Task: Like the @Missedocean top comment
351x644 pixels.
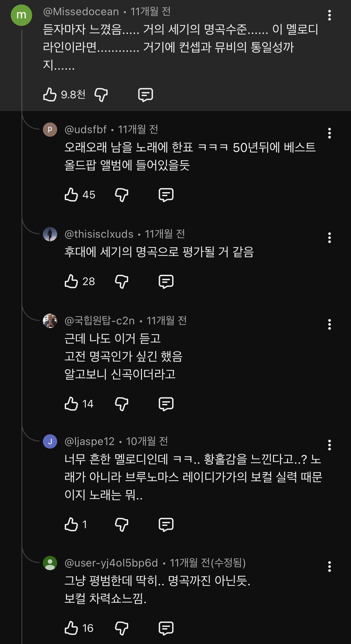Action: (50, 95)
